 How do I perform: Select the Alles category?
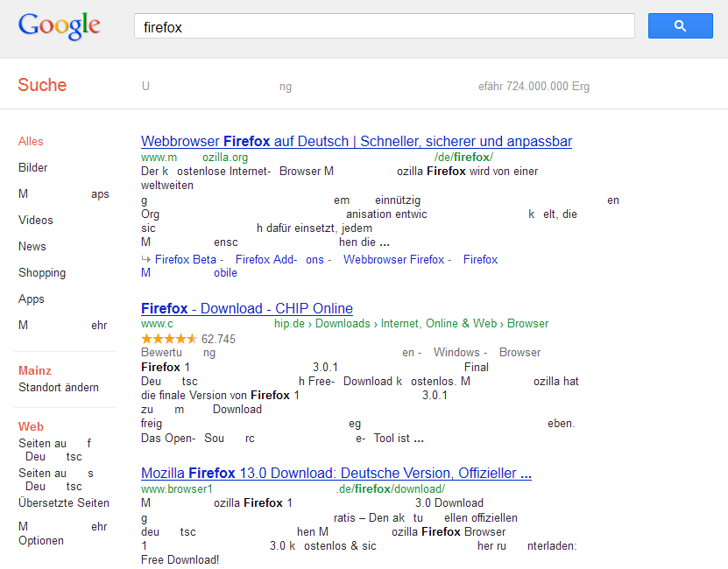click(31, 141)
